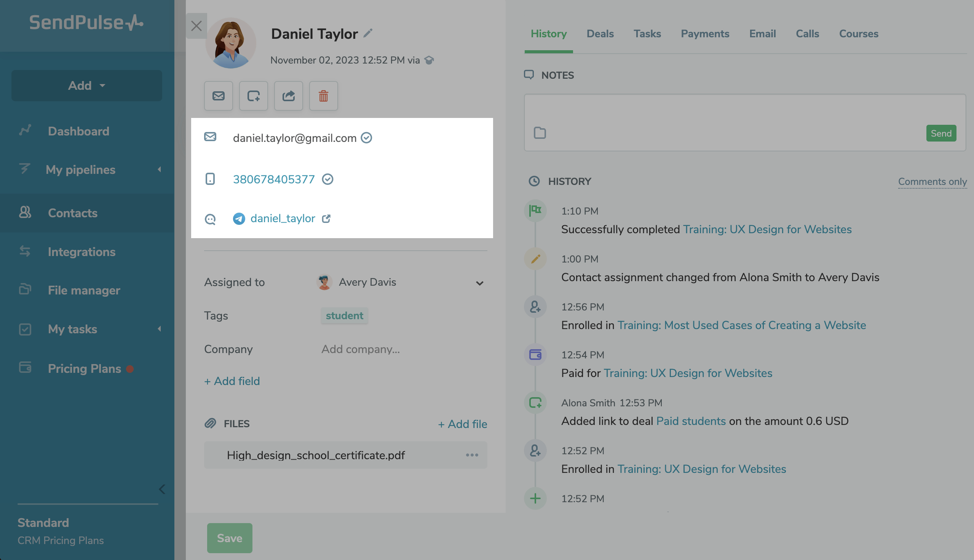Click the Telegram icon next to daniel_taylor
The width and height of the screenshot is (974, 560).
point(239,218)
